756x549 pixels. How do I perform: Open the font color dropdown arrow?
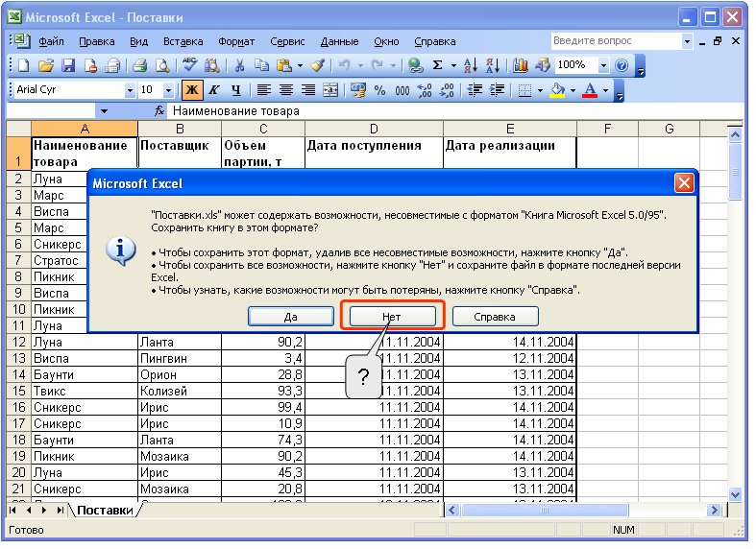tap(605, 90)
